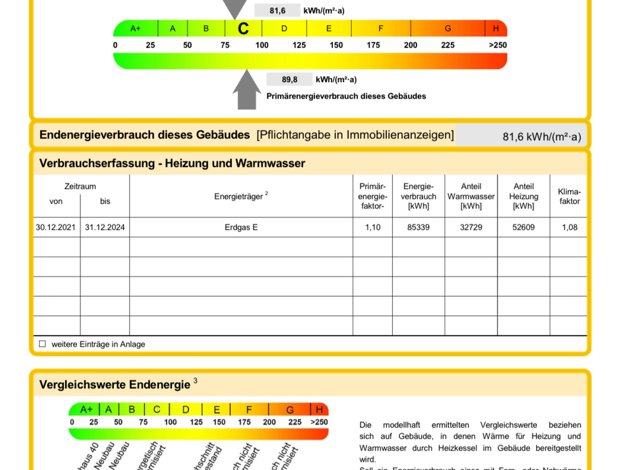This screenshot has width=626, height=470.
Task: Select the 'Erdgas E' energy carrier cell
Action: [241, 228]
